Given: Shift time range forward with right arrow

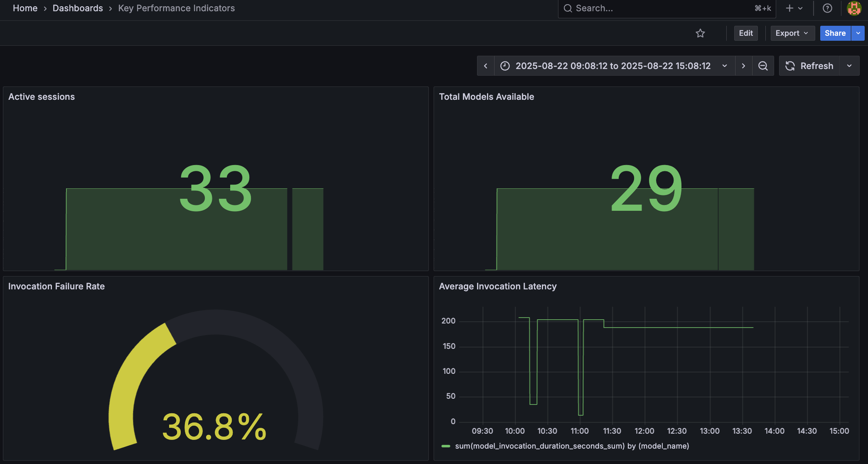Looking at the screenshot, I should (x=743, y=66).
